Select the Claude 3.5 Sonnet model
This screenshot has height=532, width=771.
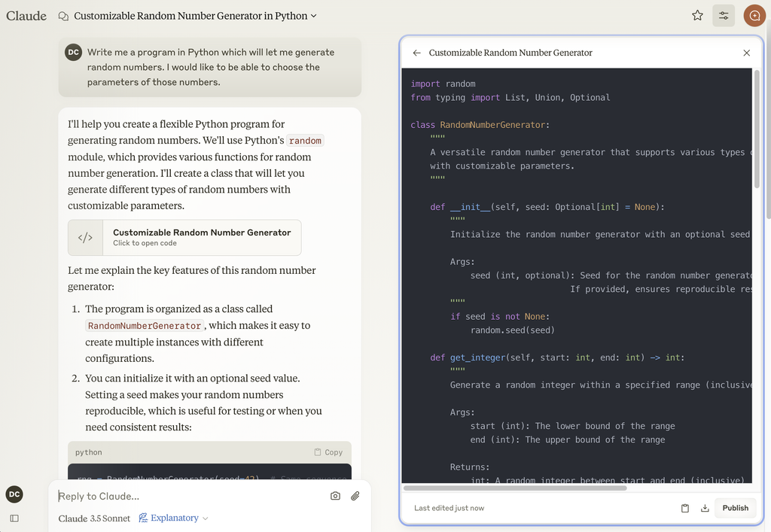(93, 518)
